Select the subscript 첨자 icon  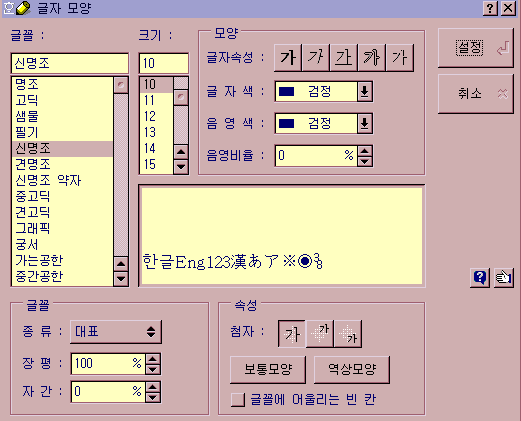click(x=348, y=334)
